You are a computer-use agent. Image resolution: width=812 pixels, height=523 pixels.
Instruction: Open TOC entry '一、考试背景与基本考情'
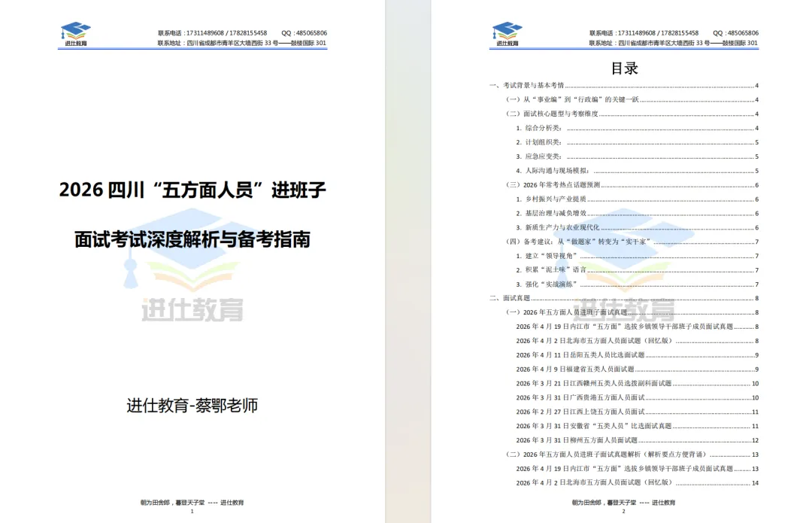pyautogui.click(x=624, y=86)
